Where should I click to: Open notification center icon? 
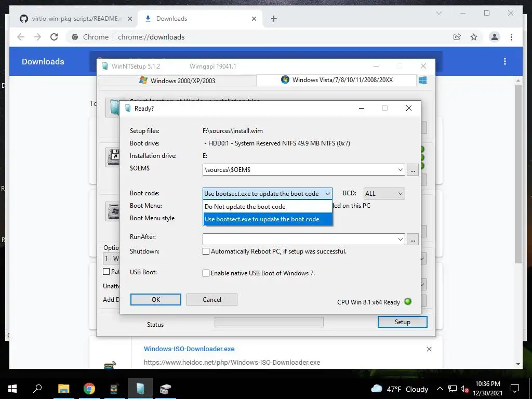coord(515,389)
